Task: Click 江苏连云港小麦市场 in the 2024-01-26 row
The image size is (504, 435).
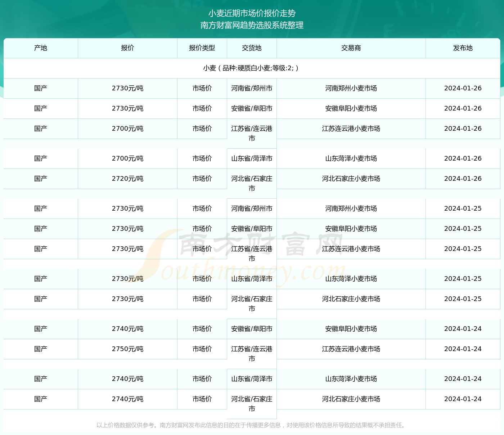Action: pyautogui.click(x=351, y=129)
